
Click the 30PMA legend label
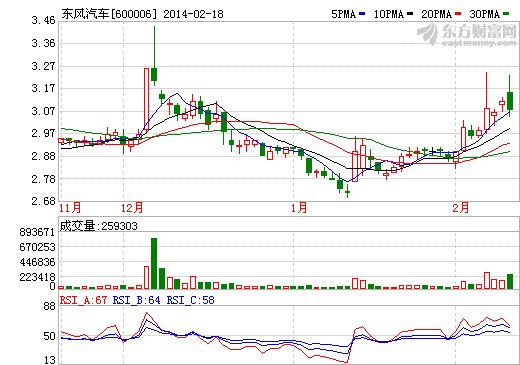pos(485,14)
